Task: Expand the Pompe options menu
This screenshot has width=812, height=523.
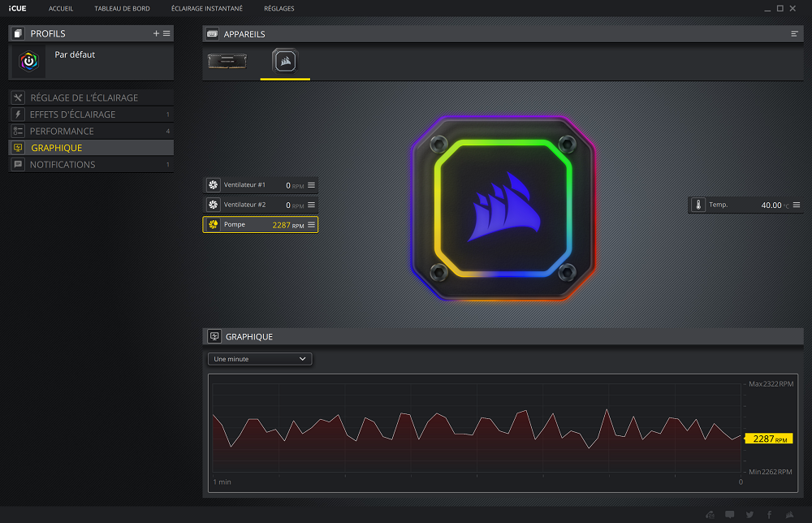Action: pos(311,225)
